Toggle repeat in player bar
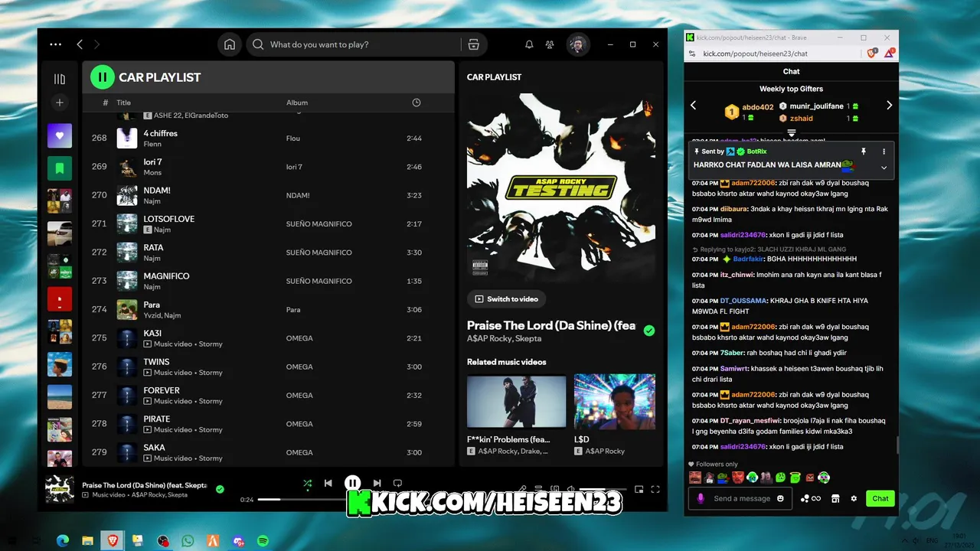The height and width of the screenshot is (551, 980). pyautogui.click(x=397, y=483)
